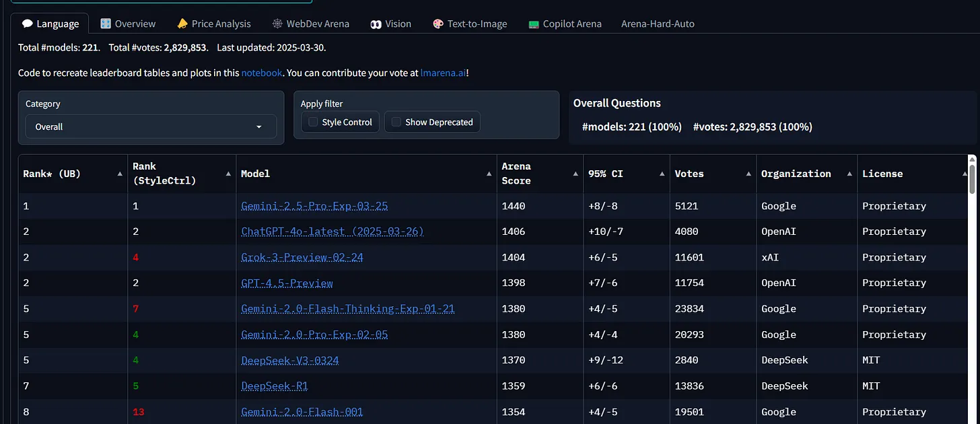Click the +8/-8 confidence interval cell
This screenshot has width=980, height=424.
(603, 206)
